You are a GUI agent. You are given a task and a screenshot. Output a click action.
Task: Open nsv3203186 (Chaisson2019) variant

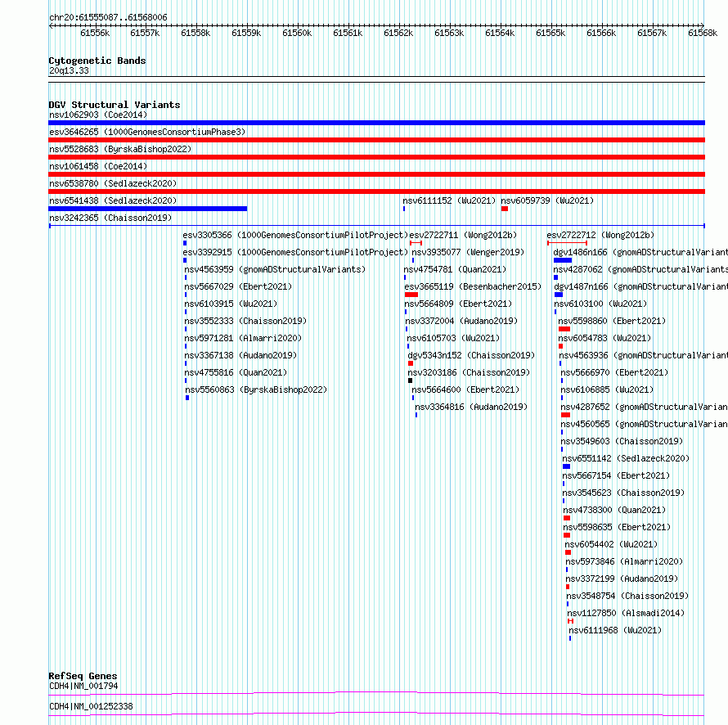469,372
